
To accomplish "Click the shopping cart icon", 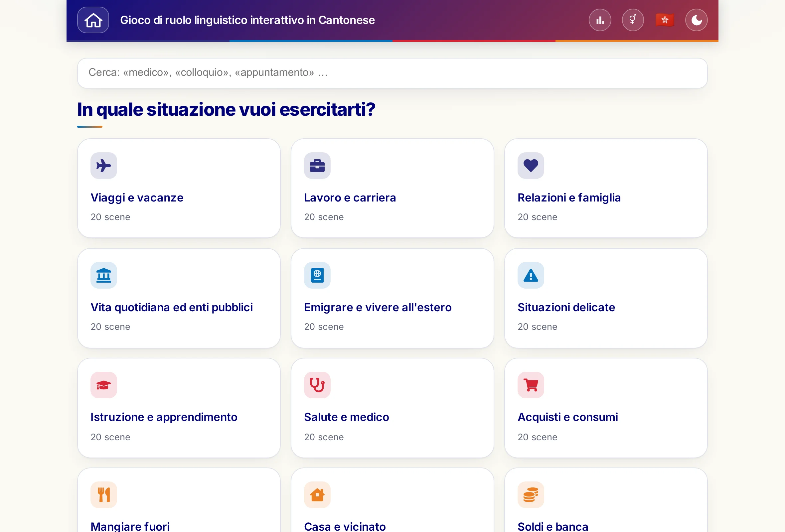I will coord(531,385).
